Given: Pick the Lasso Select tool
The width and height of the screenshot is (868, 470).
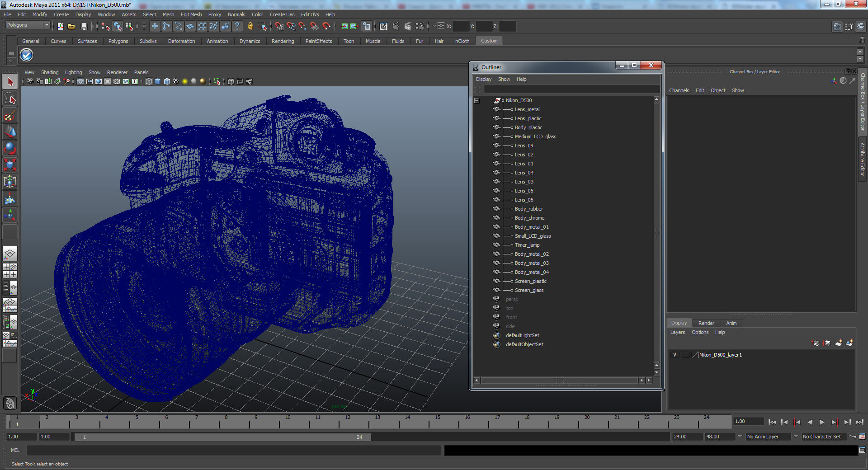Looking at the screenshot, I should pyautogui.click(x=10, y=99).
